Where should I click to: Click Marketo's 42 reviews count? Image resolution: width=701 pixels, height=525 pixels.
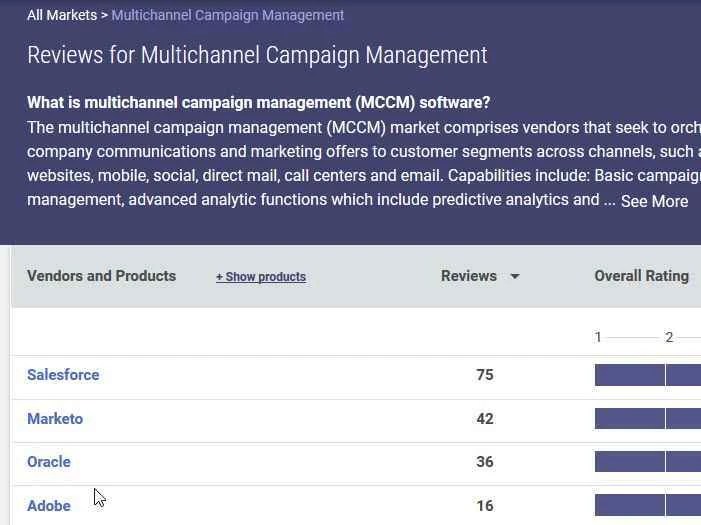point(485,419)
